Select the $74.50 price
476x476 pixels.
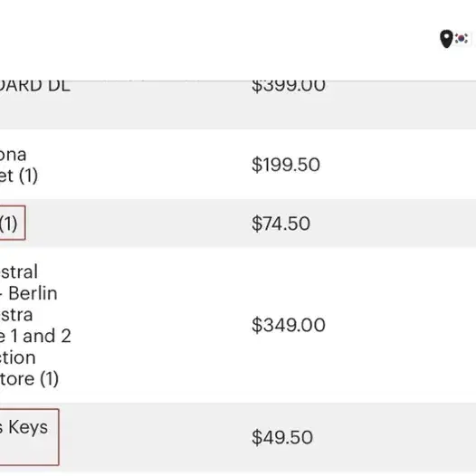click(x=281, y=224)
